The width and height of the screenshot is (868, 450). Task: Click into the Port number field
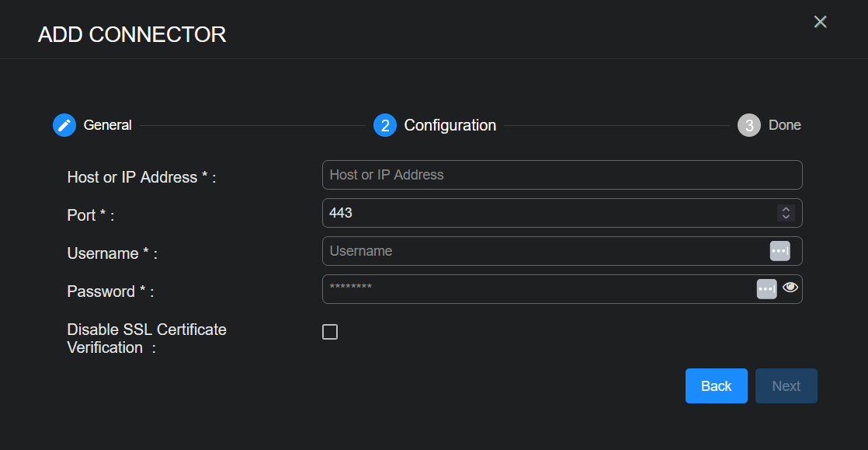(543, 213)
